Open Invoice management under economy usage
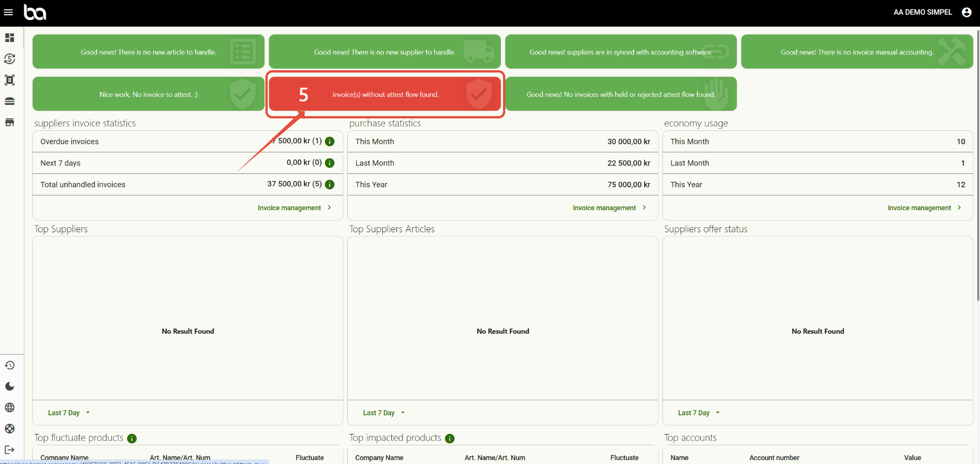 pyautogui.click(x=924, y=208)
